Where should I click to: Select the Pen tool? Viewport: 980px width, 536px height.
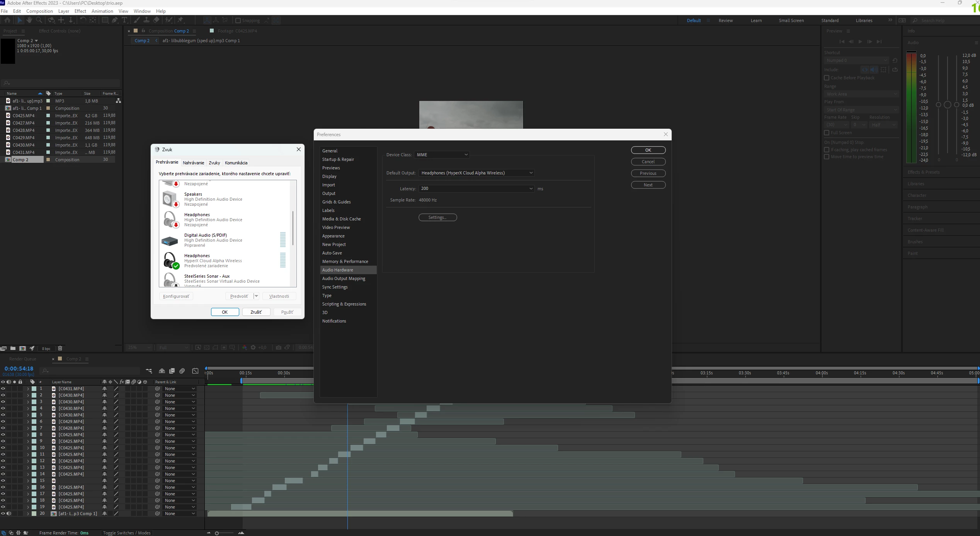click(115, 20)
